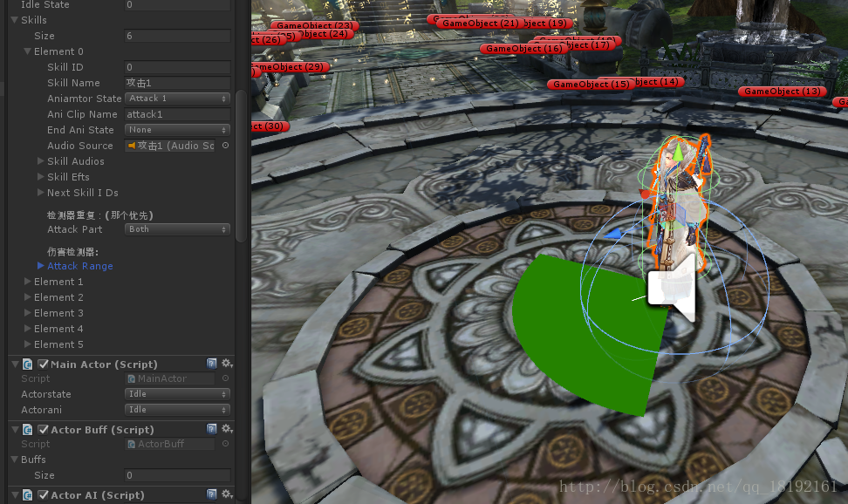Open the Aniamtor State dropdown
The width and height of the screenshot is (848, 504).
(x=177, y=99)
